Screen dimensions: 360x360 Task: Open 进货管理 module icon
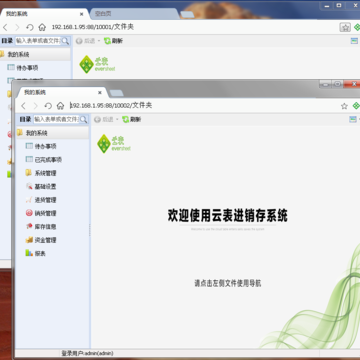tap(29, 200)
